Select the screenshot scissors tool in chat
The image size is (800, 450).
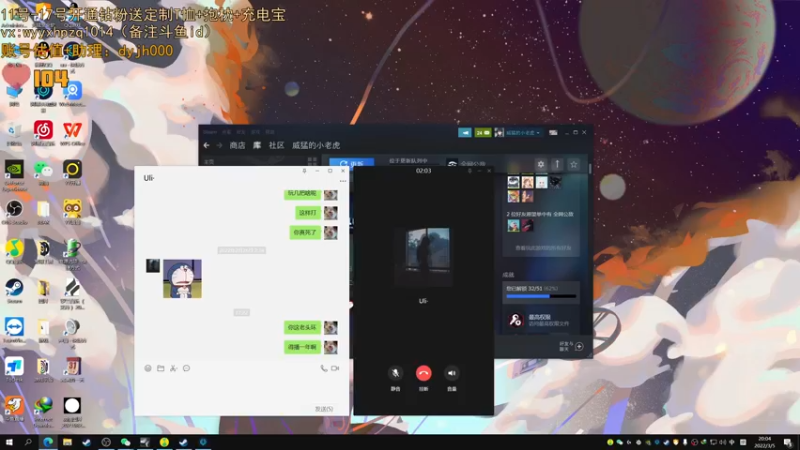173,368
